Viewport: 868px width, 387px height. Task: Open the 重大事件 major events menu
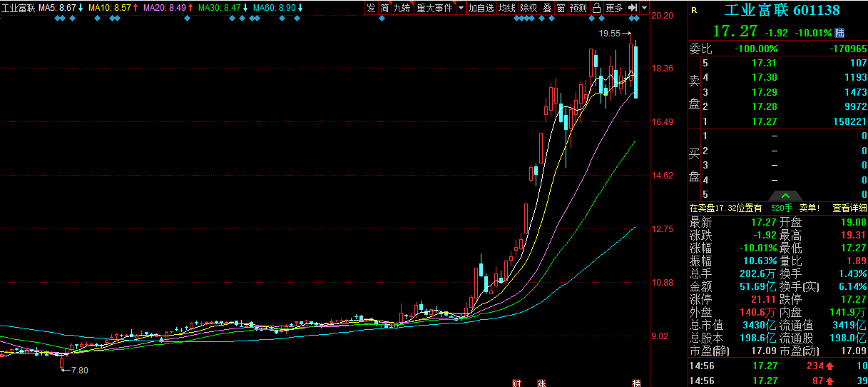click(x=435, y=8)
